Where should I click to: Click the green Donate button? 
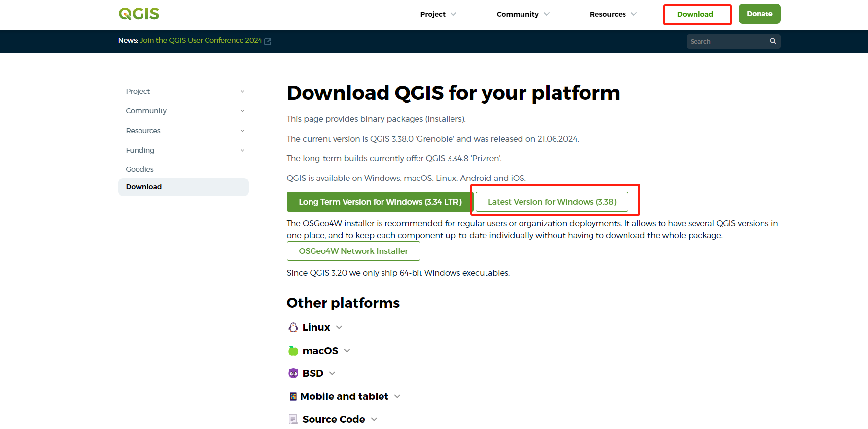[x=760, y=14]
